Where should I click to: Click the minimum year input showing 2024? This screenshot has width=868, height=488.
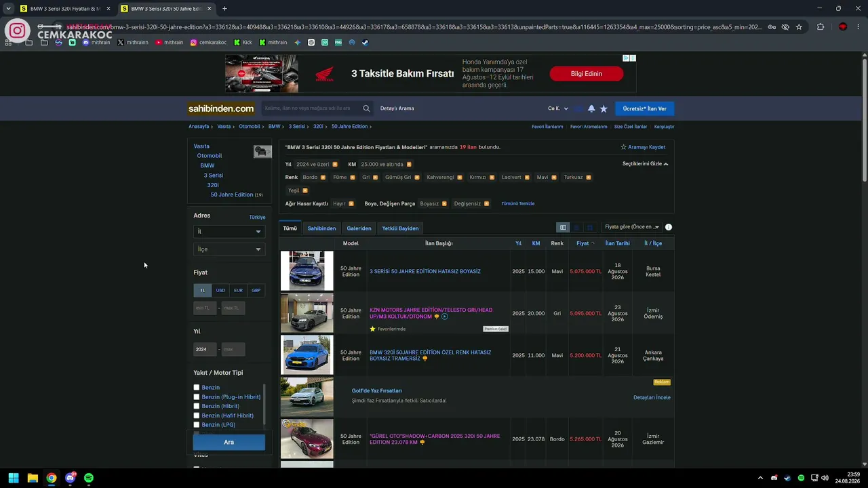205,349
